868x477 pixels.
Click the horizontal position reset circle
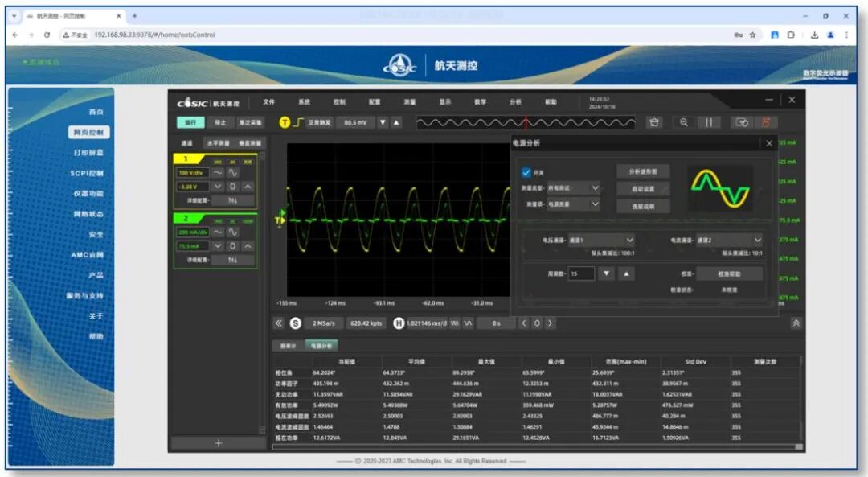(537, 323)
